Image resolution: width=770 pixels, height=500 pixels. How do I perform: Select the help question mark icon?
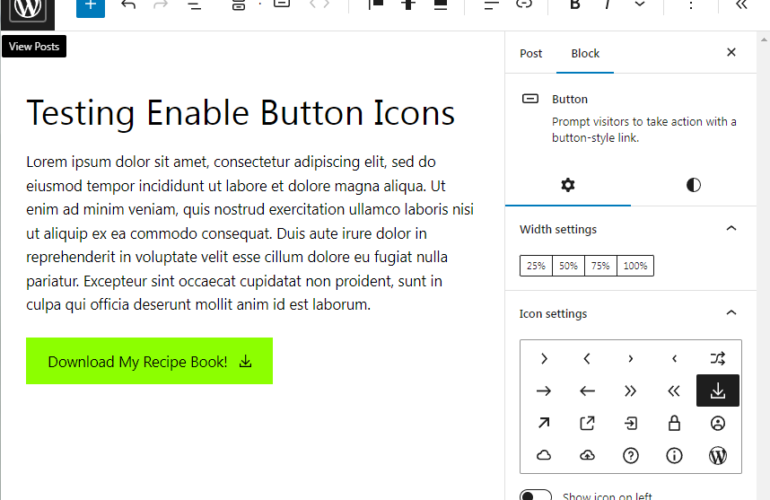[630, 455]
